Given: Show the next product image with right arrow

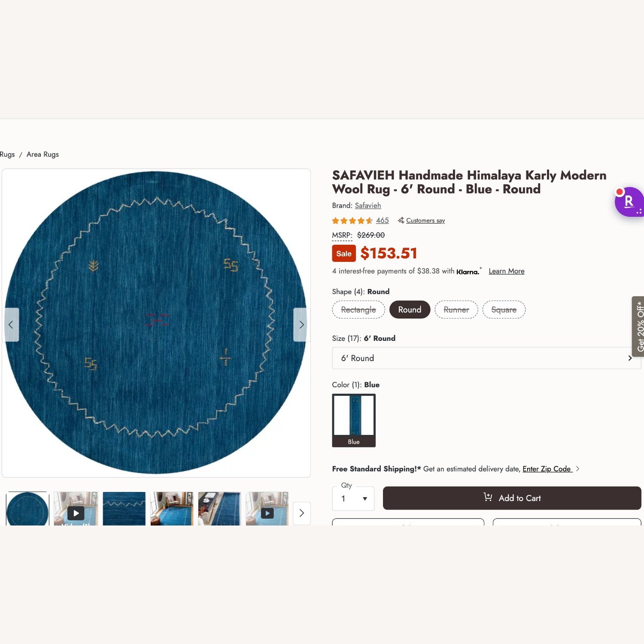Looking at the screenshot, I should 301,325.
